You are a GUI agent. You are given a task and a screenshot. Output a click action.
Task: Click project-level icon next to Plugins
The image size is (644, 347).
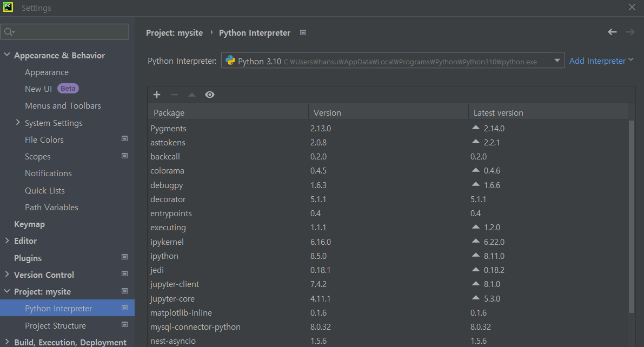124,257
